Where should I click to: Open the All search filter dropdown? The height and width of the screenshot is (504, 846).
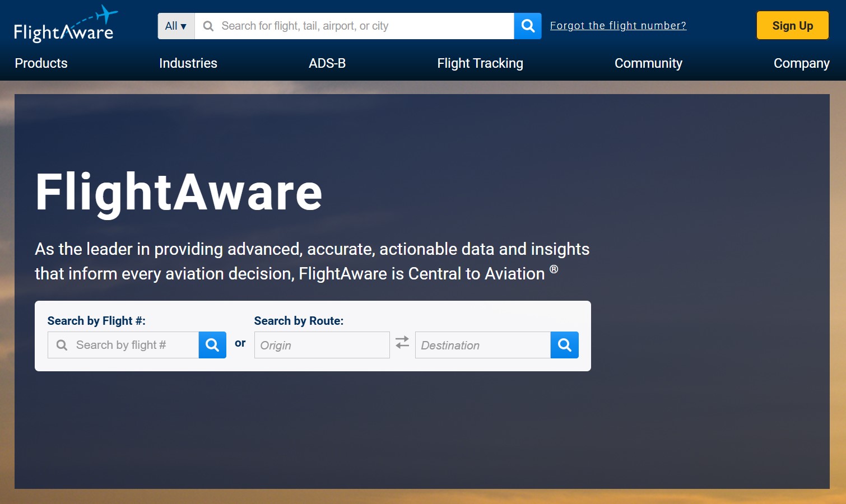[176, 26]
